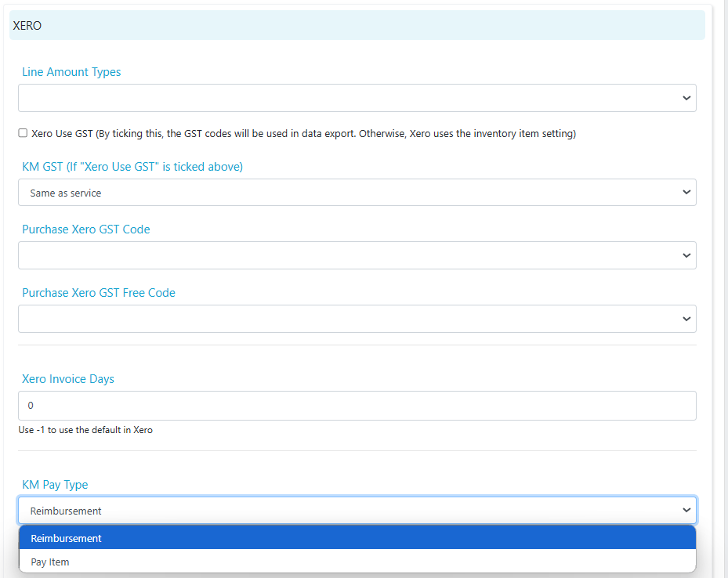Click the Xero Invoice Days input field
The image size is (728, 578).
[x=357, y=406]
